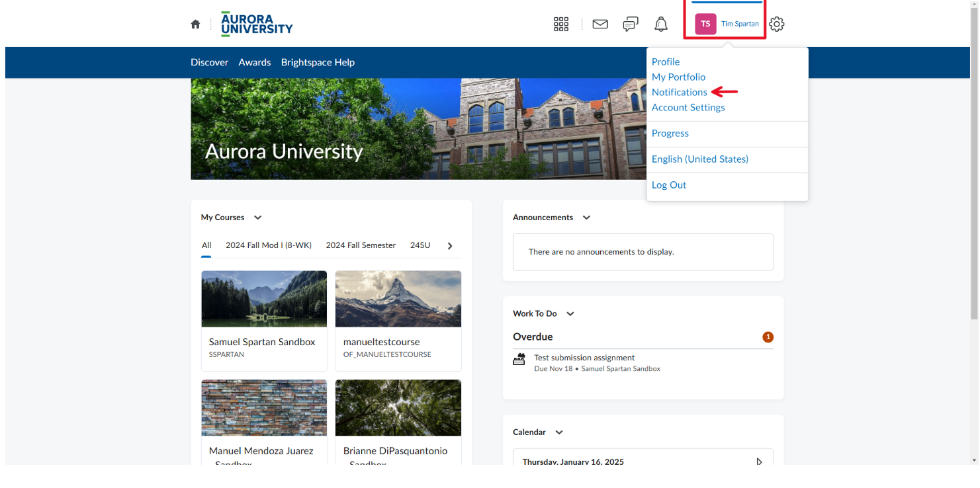Open manueltestcourse course title
Screen dimensions: 980x488
382,342
